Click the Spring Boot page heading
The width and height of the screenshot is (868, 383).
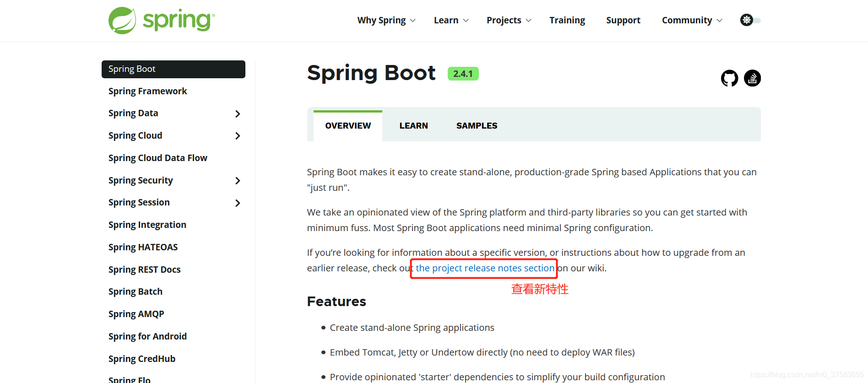[x=371, y=73]
